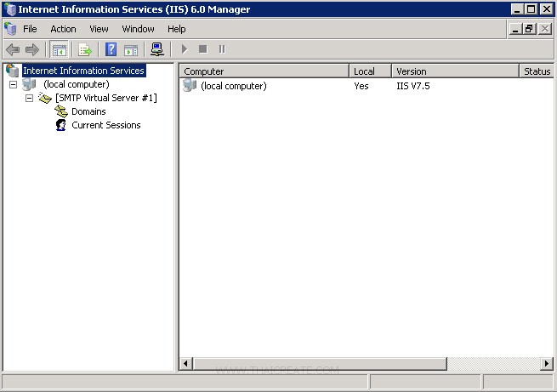Image resolution: width=557 pixels, height=392 pixels.
Task: Collapse the (local computer) tree node
Action: click(13, 84)
